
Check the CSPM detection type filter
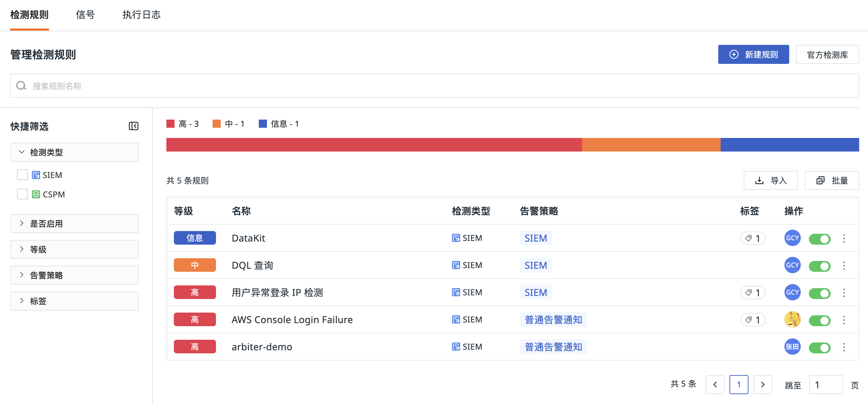[22, 194]
